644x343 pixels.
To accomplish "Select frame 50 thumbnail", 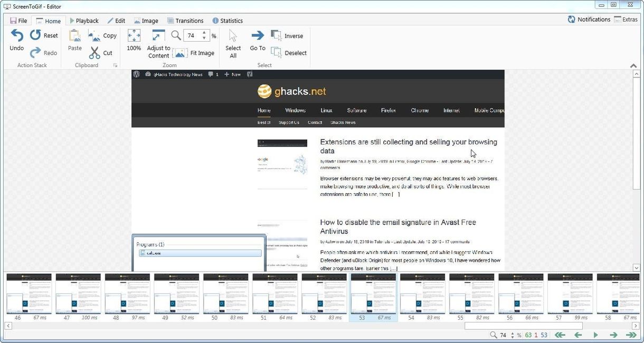I will pos(225,297).
